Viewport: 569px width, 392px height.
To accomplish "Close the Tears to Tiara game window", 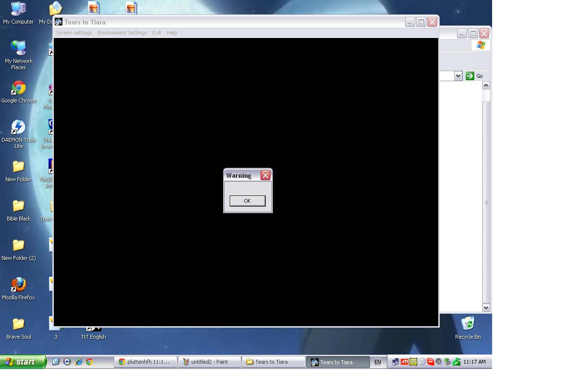I will pos(432,22).
